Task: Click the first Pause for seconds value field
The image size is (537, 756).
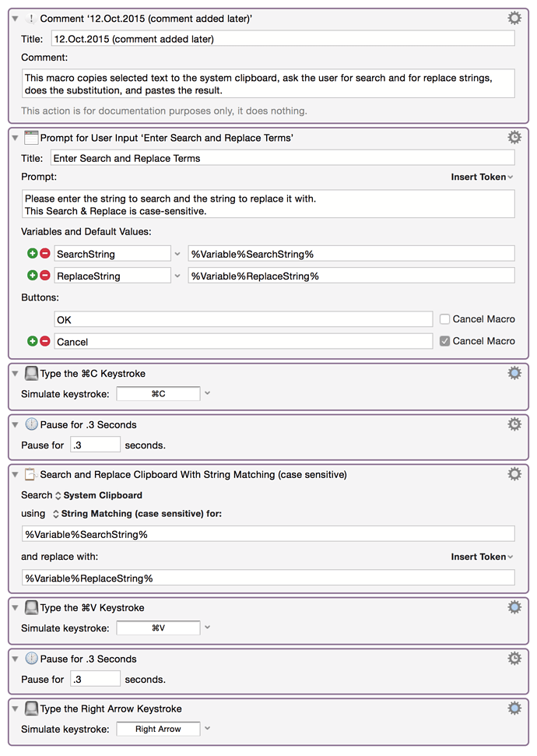Action: 95,445
